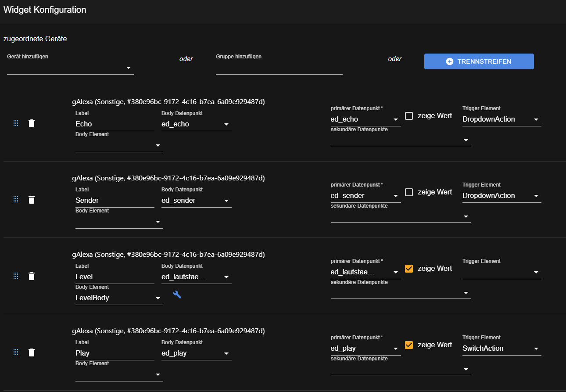Open SwitchAction Trigger Element dropdown
The height and width of the screenshot is (392, 566).
point(502,349)
